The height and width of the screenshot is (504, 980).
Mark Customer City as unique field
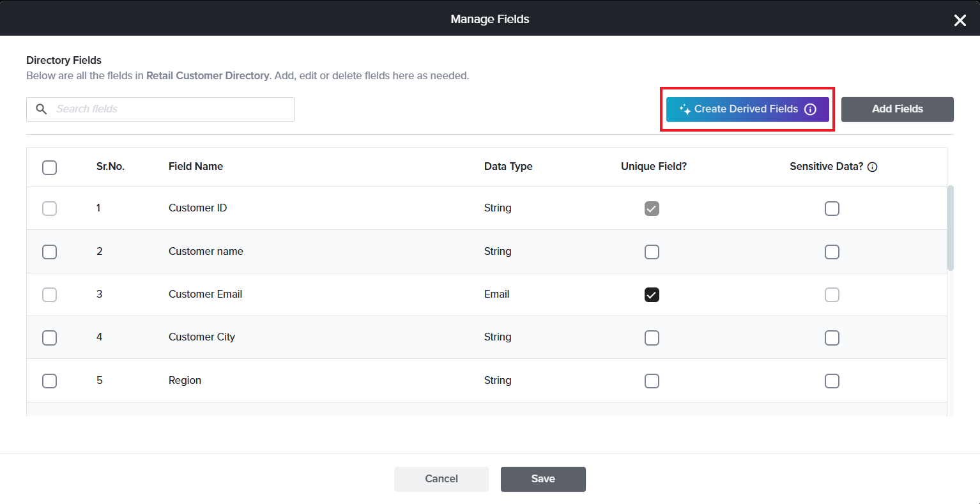[652, 337]
